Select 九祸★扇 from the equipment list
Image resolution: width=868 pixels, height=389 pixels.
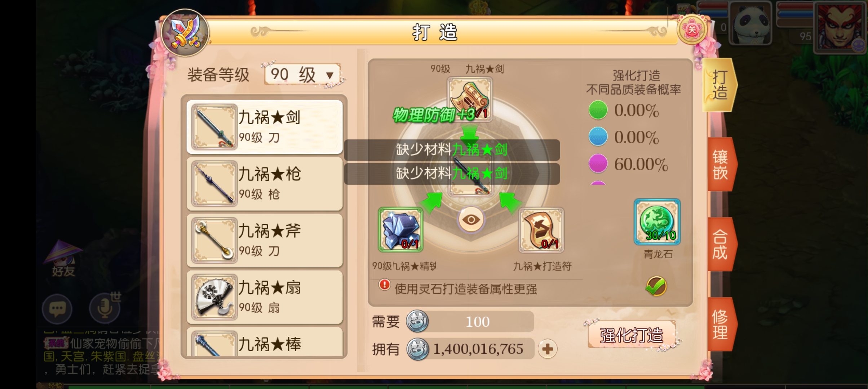pos(265,297)
